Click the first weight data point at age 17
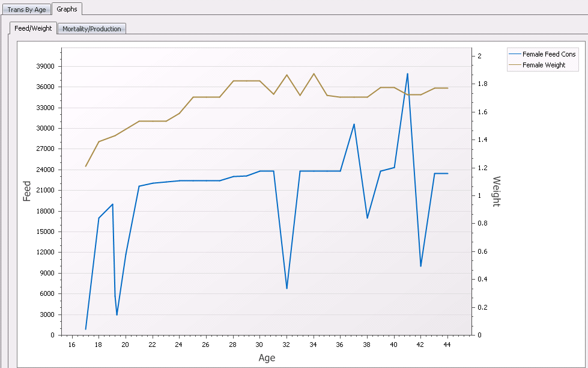Viewport: 588px width, 368px height. click(86, 166)
